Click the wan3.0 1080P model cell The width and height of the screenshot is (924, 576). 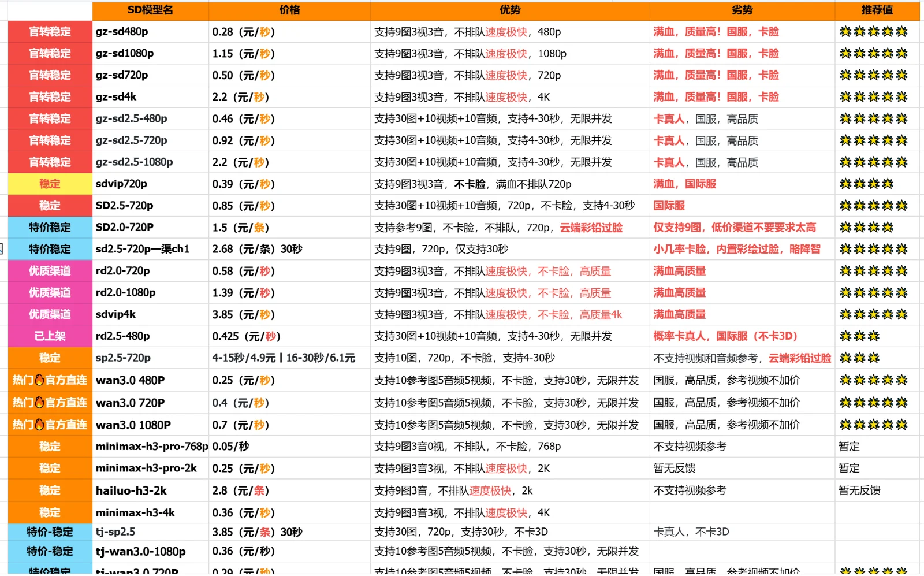tap(150, 425)
